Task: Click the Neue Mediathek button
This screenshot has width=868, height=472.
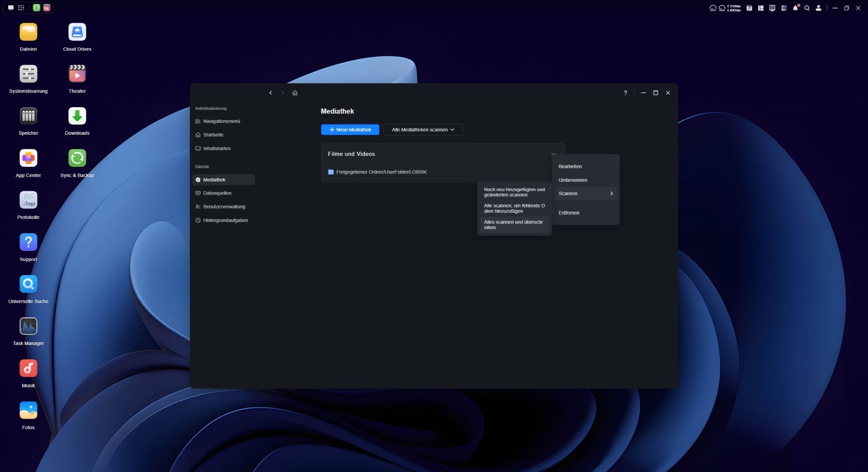Action: click(350, 130)
